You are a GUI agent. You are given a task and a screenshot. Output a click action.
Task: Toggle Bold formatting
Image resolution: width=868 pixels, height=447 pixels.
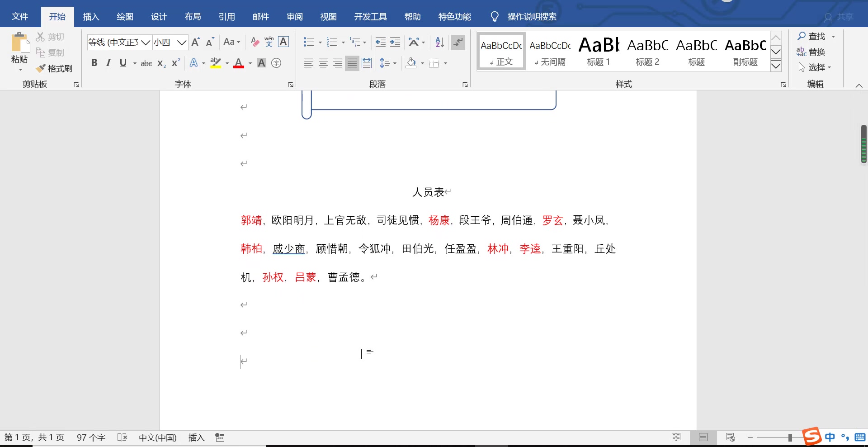[x=94, y=63]
